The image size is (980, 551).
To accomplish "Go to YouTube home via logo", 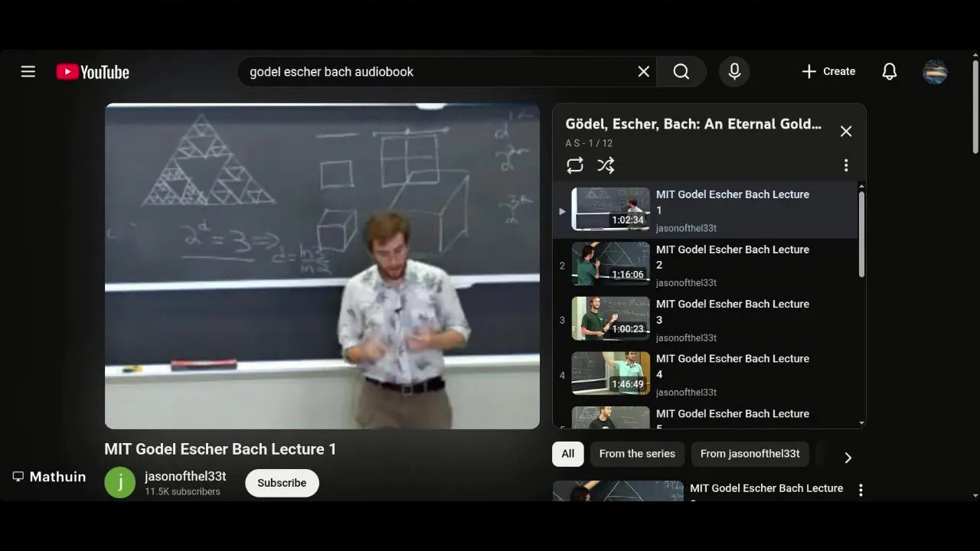I will [93, 72].
